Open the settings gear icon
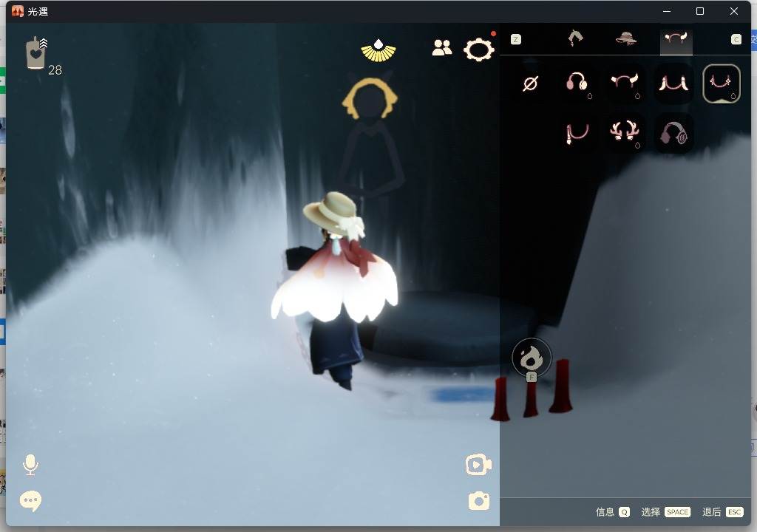The height and width of the screenshot is (532, 757). coord(478,50)
